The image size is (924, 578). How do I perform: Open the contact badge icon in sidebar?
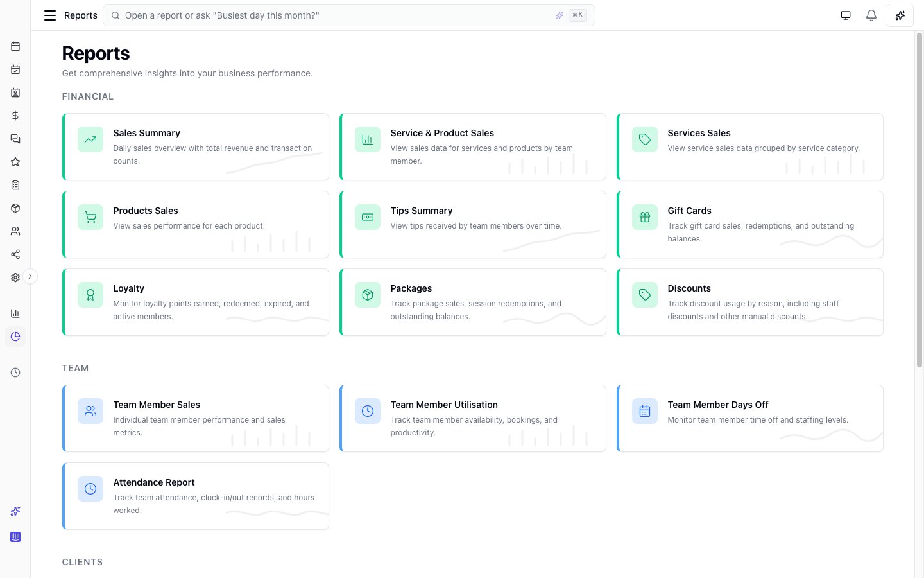[15, 92]
